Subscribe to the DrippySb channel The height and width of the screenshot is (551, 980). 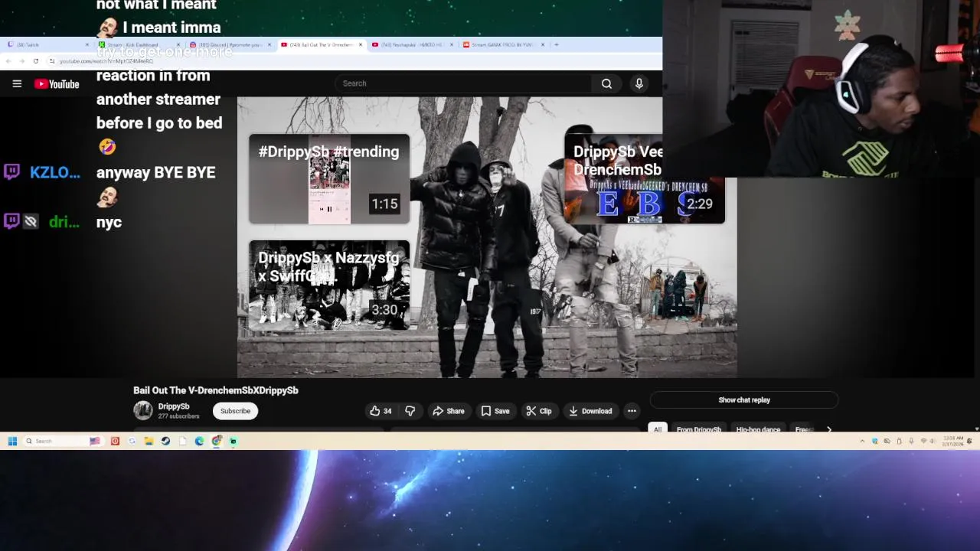coord(235,411)
